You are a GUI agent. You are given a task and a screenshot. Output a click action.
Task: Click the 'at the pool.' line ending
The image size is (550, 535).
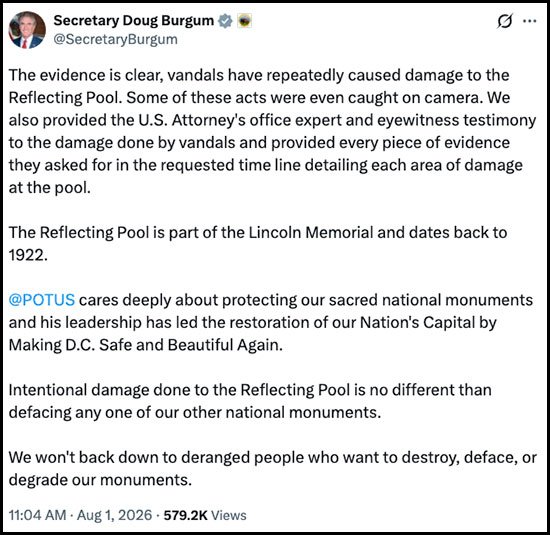[x=49, y=188]
